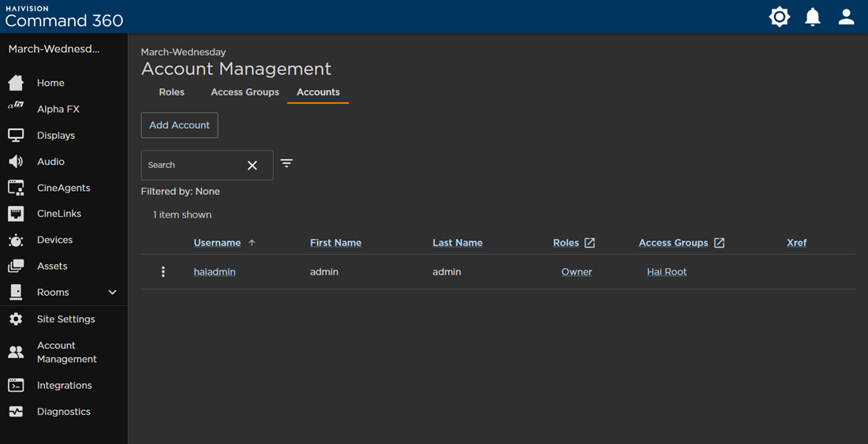Click the Site Settings gear icon

tap(16, 319)
